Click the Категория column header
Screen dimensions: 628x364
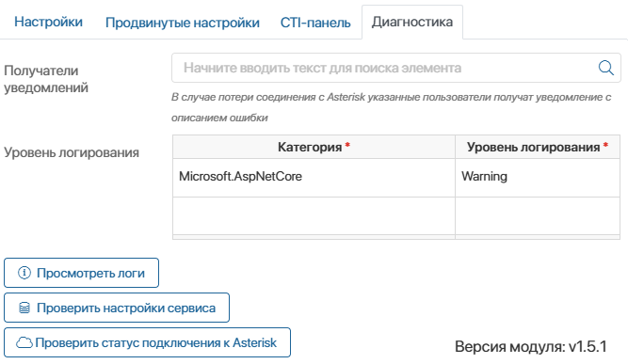(314, 147)
